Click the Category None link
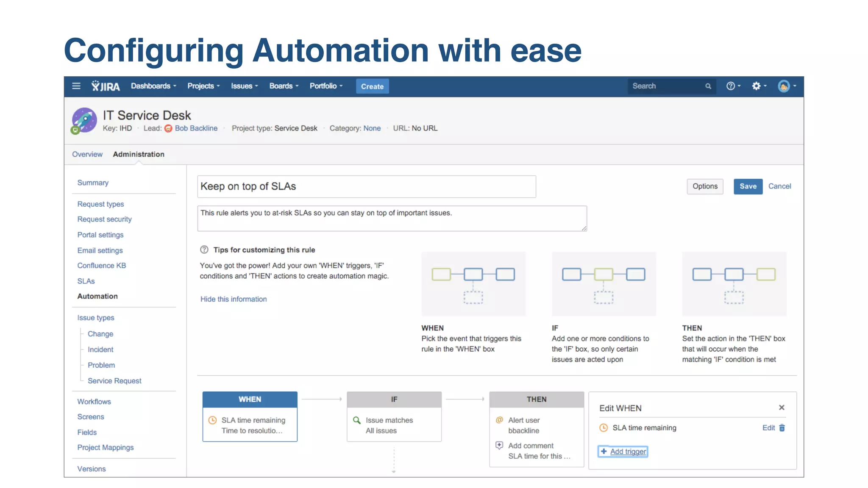This screenshot has height=488, width=868. pyautogui.click(x=372, y=128)
